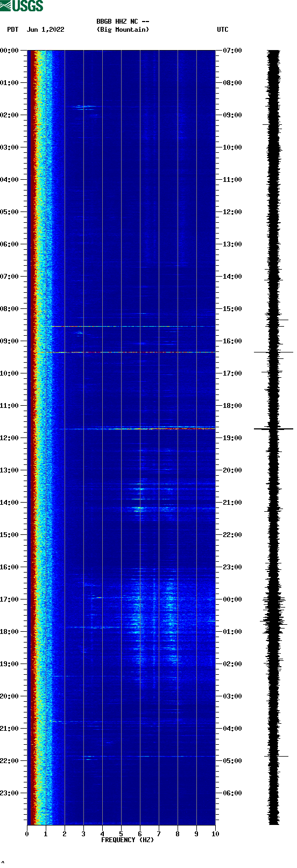Select the station title BBGB HHZ NC --

123,22
